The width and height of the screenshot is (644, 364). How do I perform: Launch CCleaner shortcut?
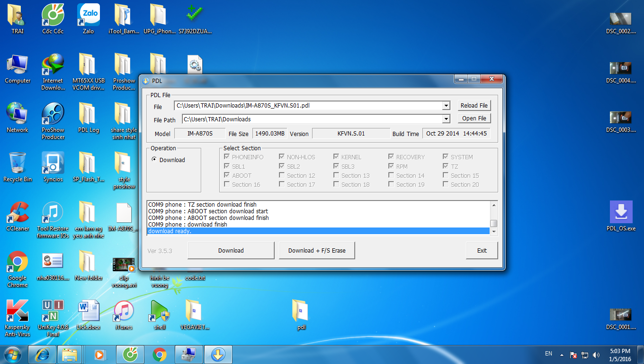pyautogui.click(x=18, y=216)
